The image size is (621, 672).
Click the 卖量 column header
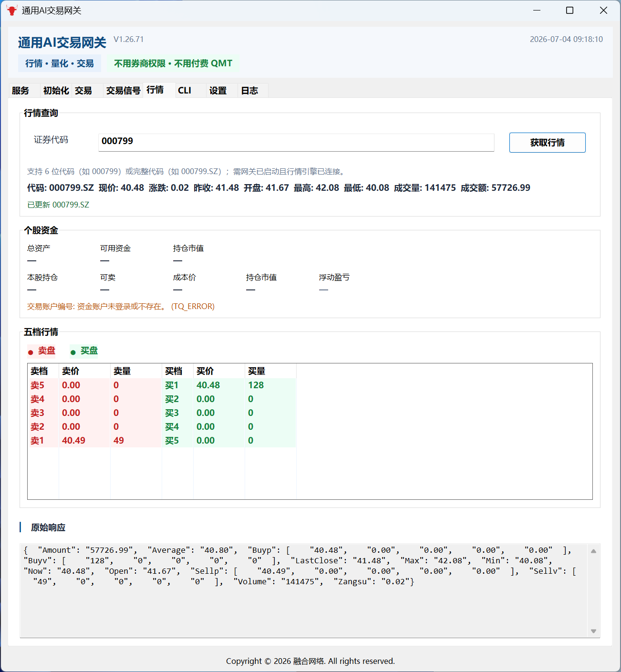click(136, 371)
